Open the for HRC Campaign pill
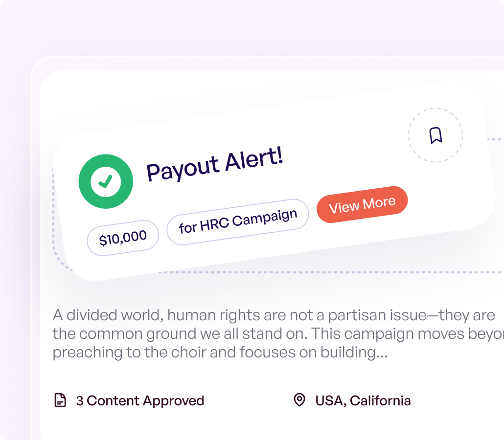Viewport: 504px width, 440px height. pyautogui.click(x=237, y=215)
